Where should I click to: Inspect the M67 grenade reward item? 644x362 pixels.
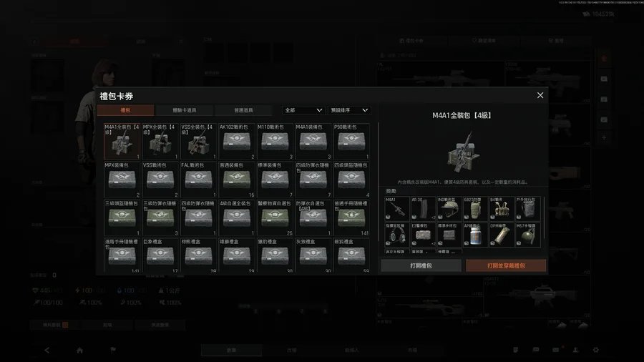click(x=528, y=235)
